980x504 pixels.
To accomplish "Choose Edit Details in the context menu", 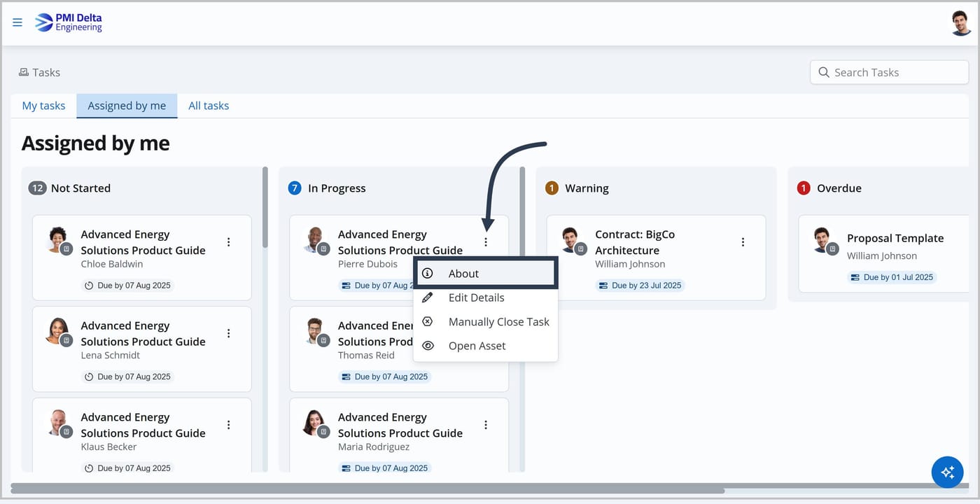I will click(x=486, y=297).
